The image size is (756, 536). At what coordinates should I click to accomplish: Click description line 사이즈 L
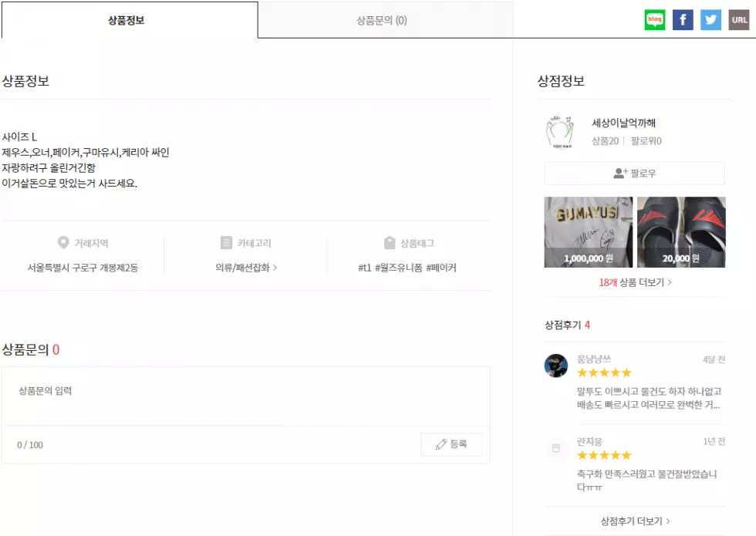pyautogui.click(x=19, y=137)
